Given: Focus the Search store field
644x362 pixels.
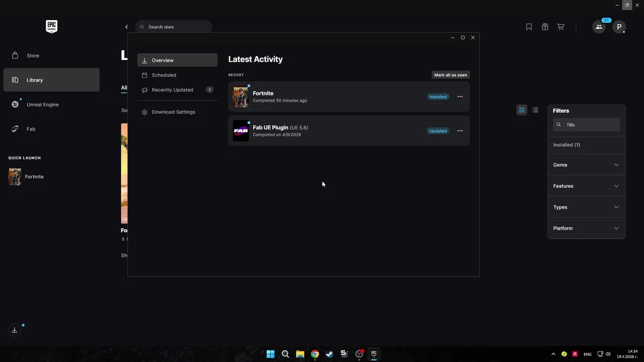Looking at the screenshot, I should [x=174, y=27].
